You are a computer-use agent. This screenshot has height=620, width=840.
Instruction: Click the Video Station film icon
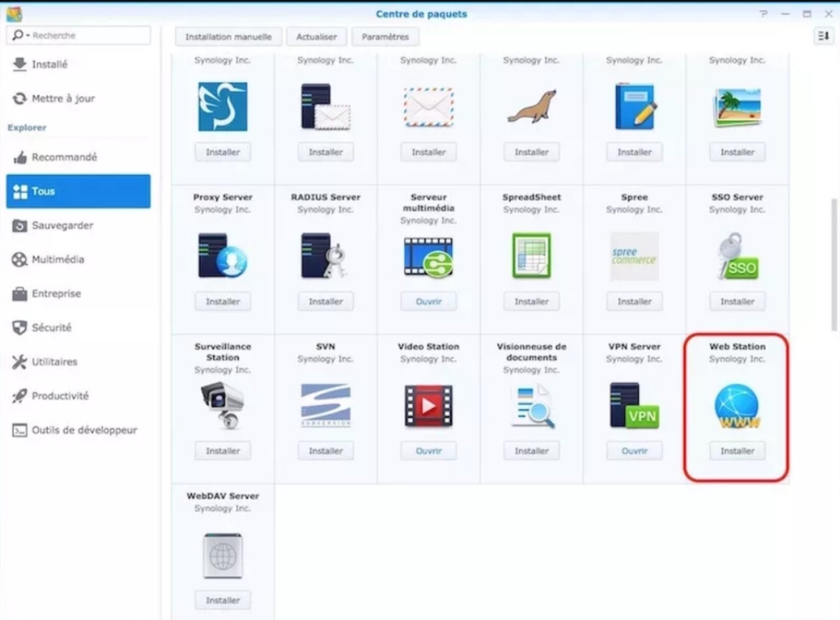click(x=428, y=406)
